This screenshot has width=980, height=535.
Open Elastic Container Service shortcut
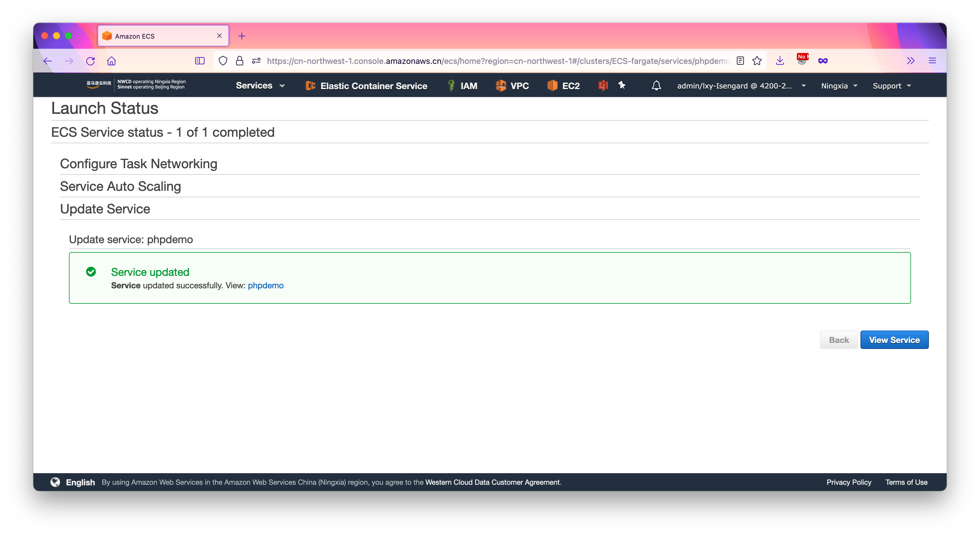point(367,86)
